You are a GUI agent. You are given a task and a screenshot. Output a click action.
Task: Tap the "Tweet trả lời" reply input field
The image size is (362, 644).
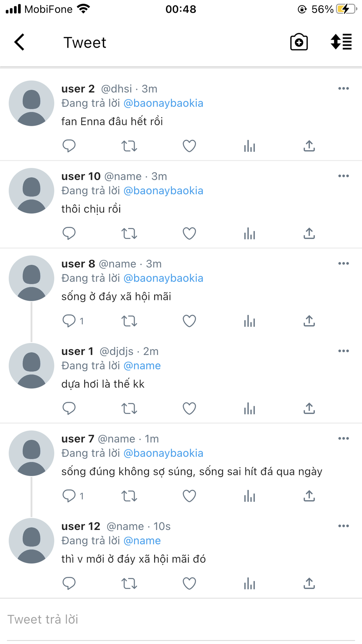181,620
